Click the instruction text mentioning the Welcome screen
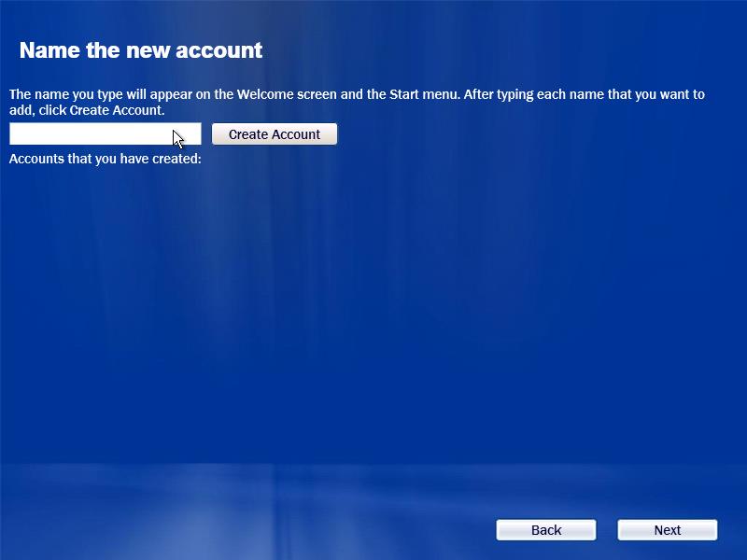This screenshot has width=747, height=560. point(357,102)
